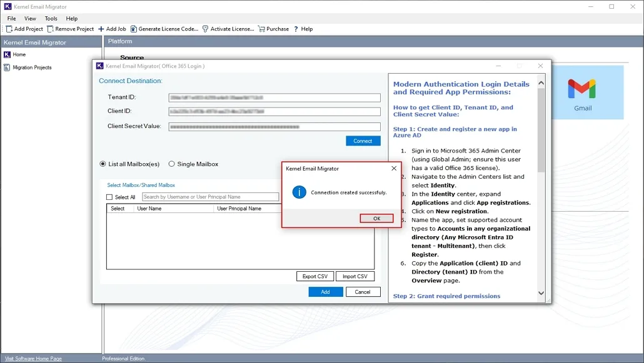Open the View menu
Screen dimensions: 644x363
tap(29, 18)
